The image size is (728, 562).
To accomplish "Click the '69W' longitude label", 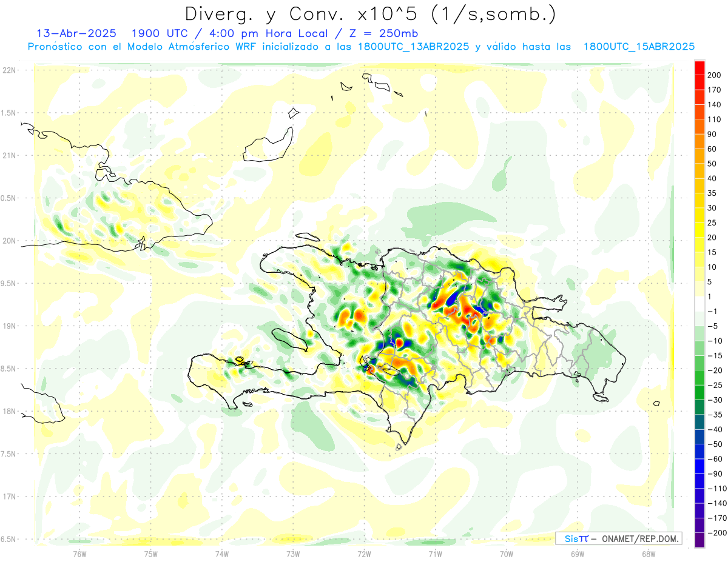I will click(578, 553).
